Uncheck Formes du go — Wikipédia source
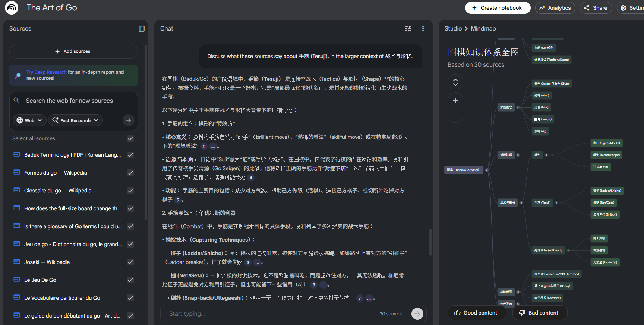The width and height of the screenshot is (644, 325). (130, 173)
